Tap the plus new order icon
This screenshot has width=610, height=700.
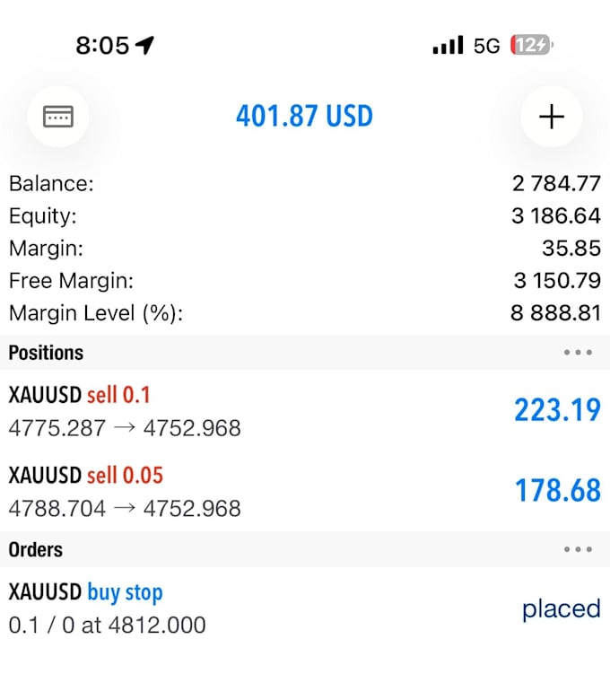pos(552,117)
